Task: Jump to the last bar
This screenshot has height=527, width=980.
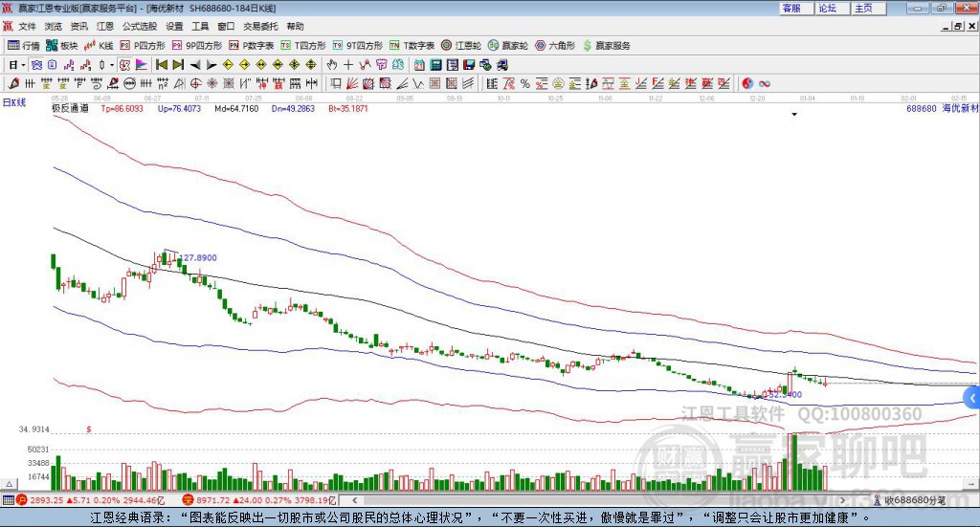Action: click(x=178, y=65)
